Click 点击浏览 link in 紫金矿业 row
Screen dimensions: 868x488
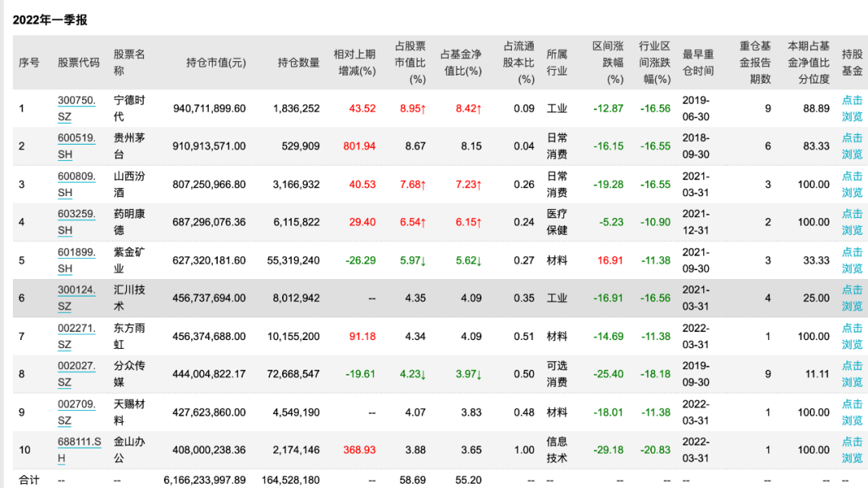click(852, 260)
